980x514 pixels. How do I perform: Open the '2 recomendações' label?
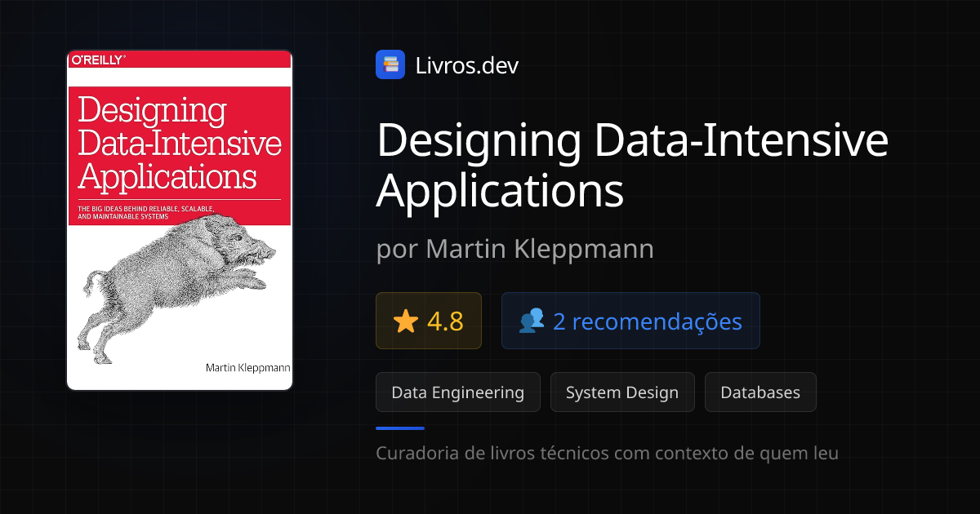pos(648,321)
